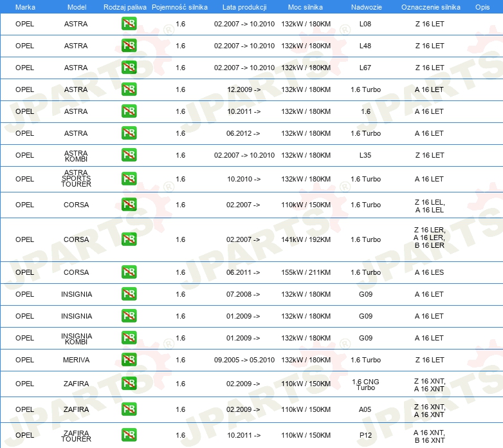This screenshot has height=448, width=503.
Task: Select the ASTRA KOMBI model cell
Action: [x=76, y=156]
